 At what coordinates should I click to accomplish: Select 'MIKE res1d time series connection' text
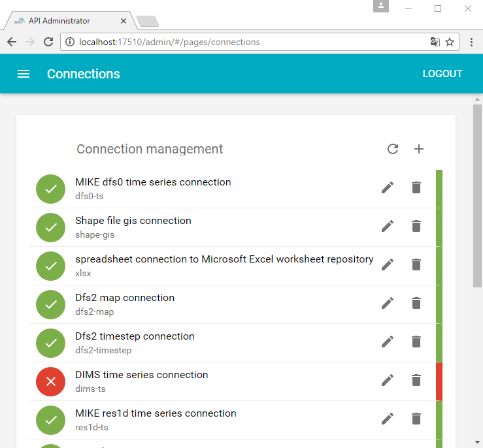click(x=156, y=413)
